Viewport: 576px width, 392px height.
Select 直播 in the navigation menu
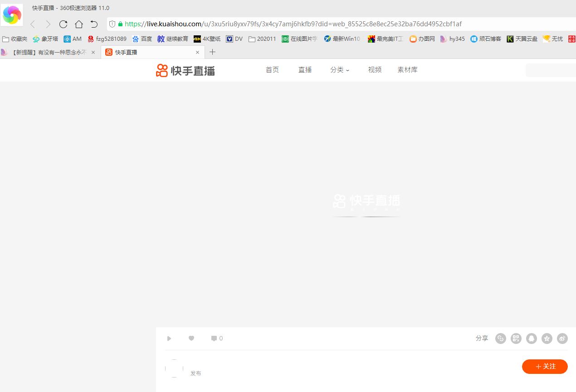305,70
